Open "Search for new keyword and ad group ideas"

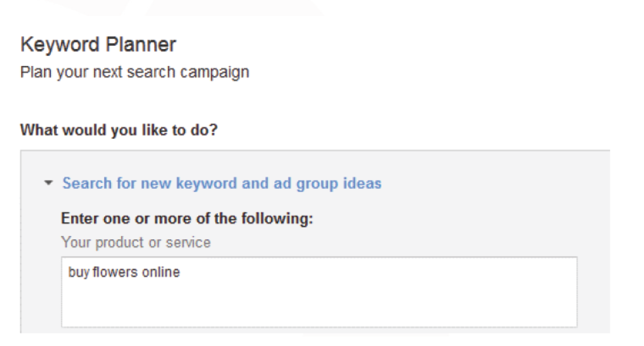pyautogui.click(x=222, y=183)
